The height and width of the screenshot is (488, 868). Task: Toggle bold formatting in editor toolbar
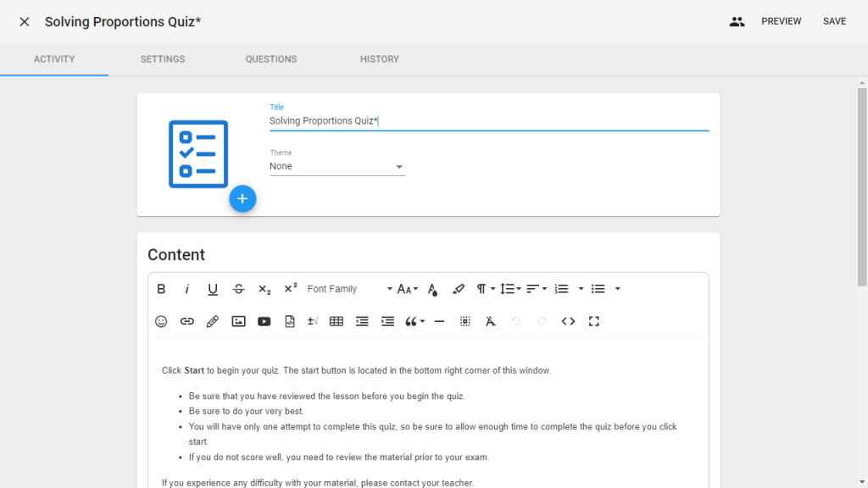(161, 289)
